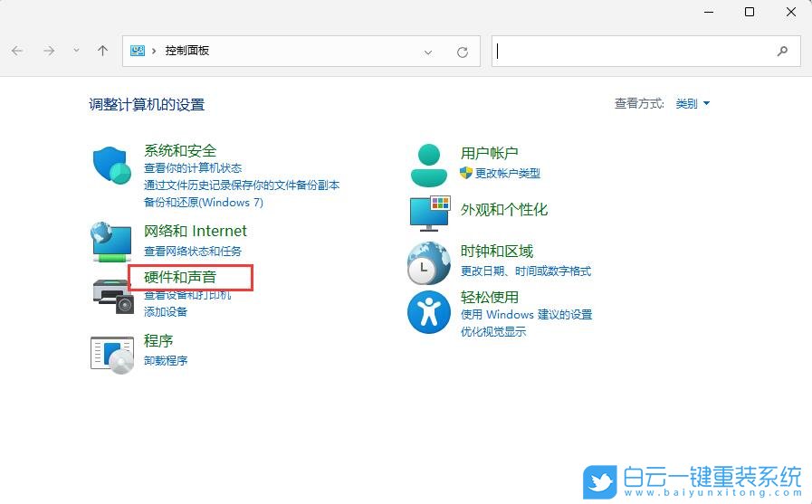Open 用户帐户 category
The height and width of the screenshot is (504, 812).
click(490, 153)
